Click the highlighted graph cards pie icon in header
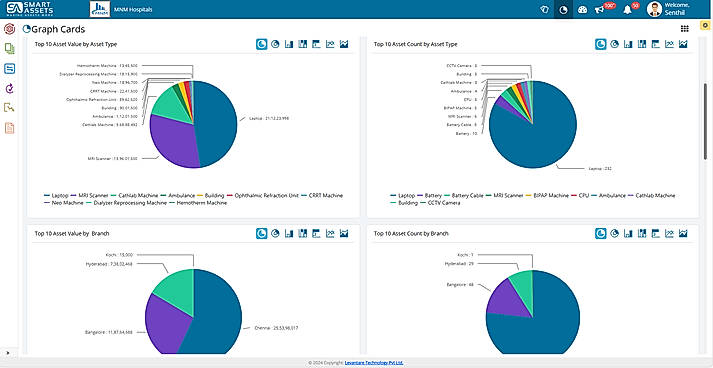Screen dimensions: 713x368 563,10
